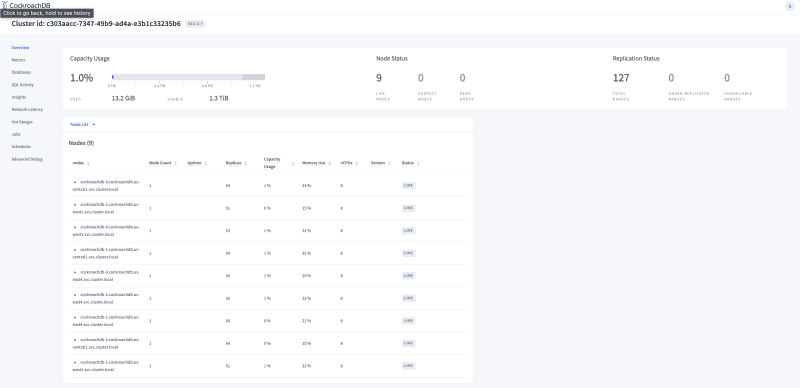Screen dimensions: 800x388
Task: Open the user avatar menu at top right
Action: 789,6
